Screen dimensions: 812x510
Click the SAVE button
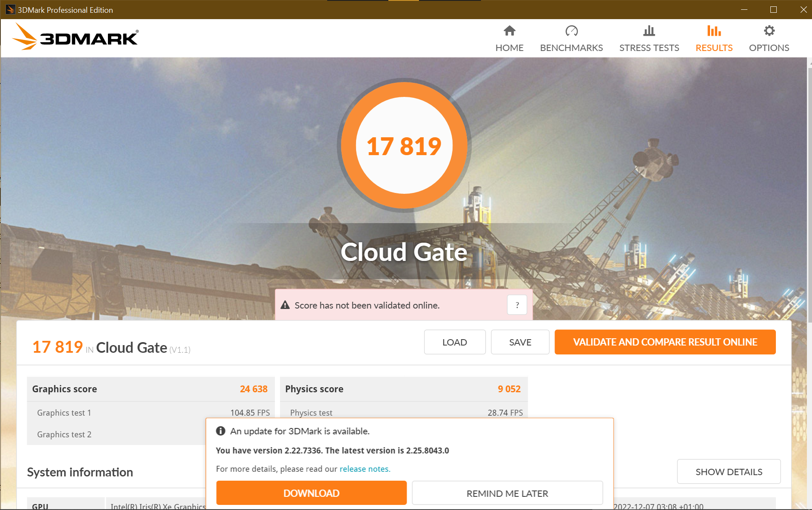click(x=520, y=342)
